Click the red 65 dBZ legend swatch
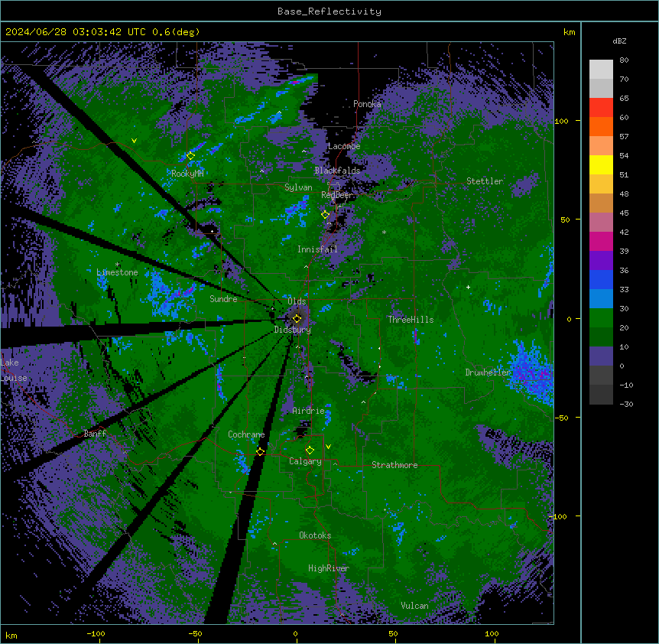 pos(601,107)
